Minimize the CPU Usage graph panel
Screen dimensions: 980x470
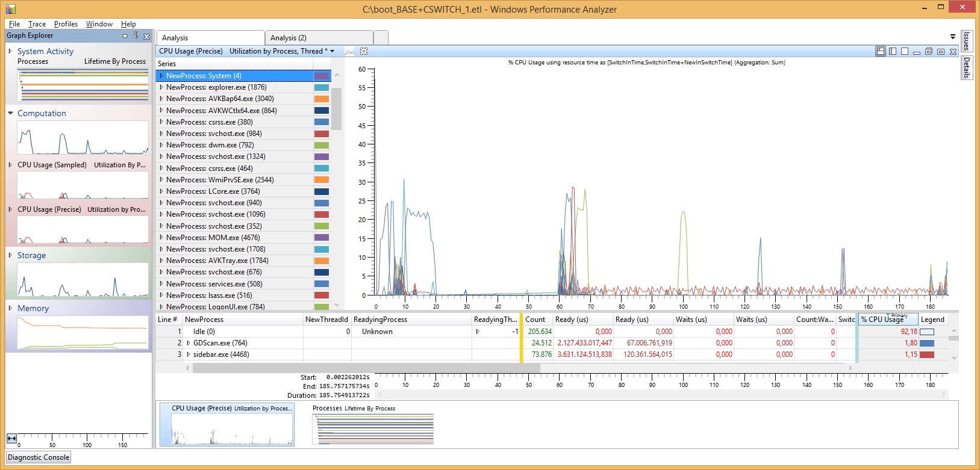tap(917, 52)
